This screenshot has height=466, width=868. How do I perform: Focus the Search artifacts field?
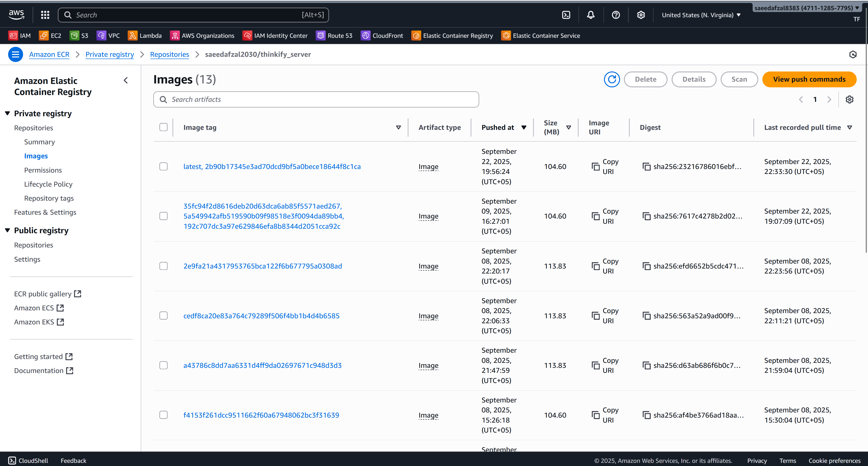click(x=316, y=99)
